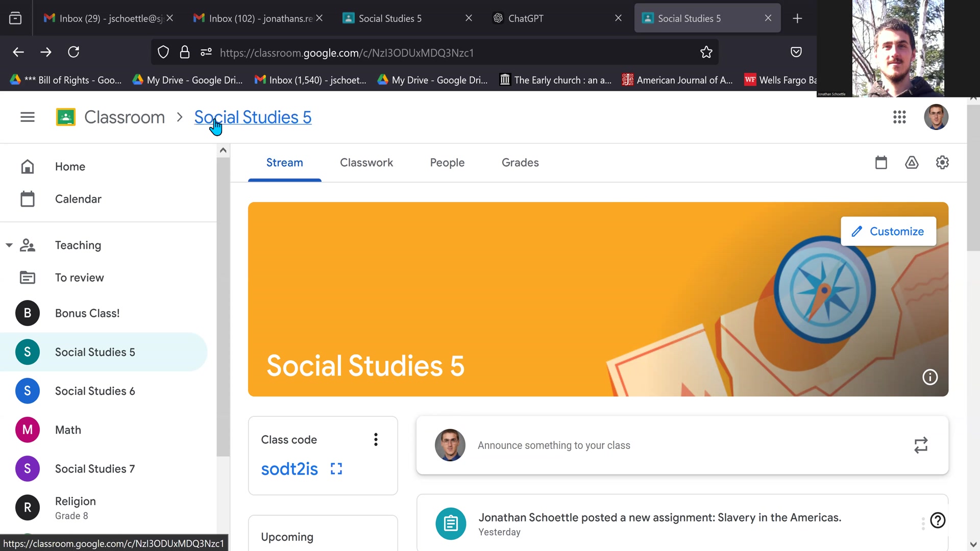Viewport: 980px width, 551px height.
Task: Click Announce something to your class field
Action: click(x=682, y=445)
